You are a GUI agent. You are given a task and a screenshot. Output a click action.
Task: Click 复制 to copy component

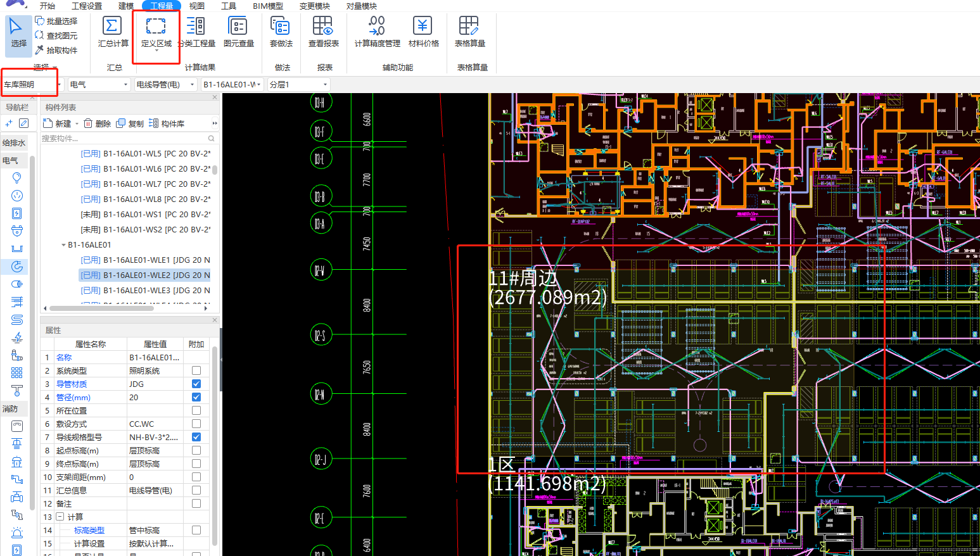tap(130, 123)
